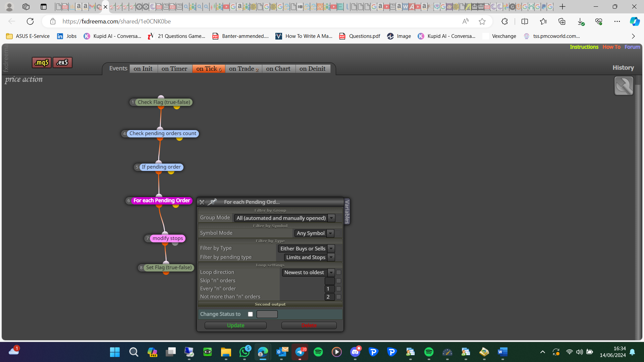The height and width of the screenshot is (362, 644).
Task: Download the .mq5 source file
Action: click(42, 62)
